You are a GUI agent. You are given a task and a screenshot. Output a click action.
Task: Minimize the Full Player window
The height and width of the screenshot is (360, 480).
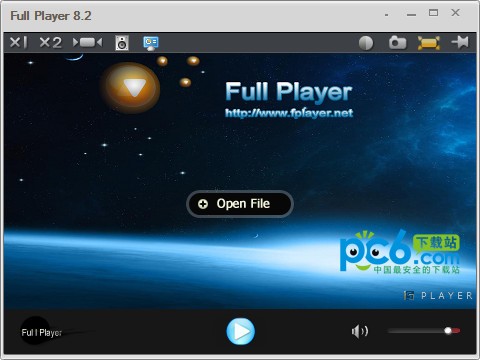click(411, 15)
